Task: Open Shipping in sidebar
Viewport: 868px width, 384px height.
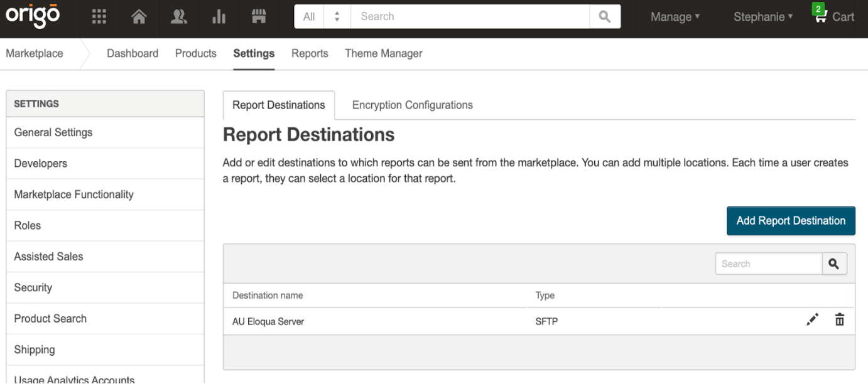Action: pos(106,349)
